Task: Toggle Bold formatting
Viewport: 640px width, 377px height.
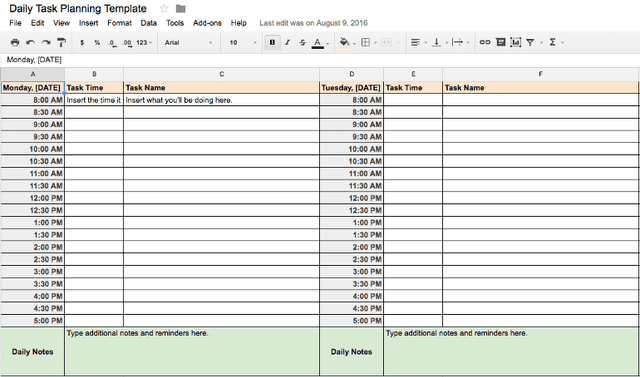Action: click(x=273, y=42)
